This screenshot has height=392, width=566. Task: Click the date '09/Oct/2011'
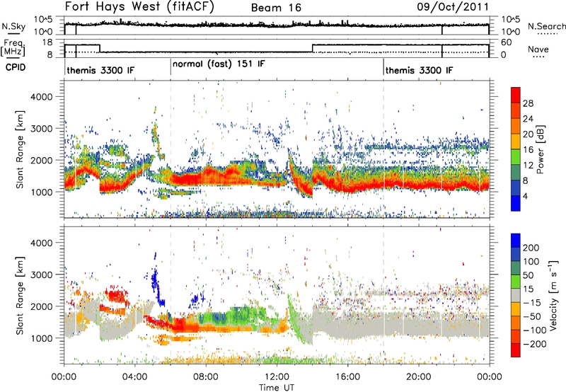453,7
